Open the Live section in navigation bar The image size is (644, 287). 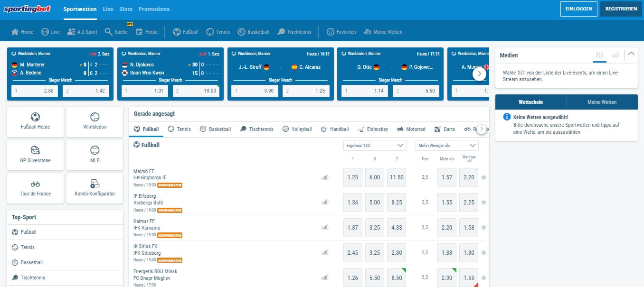tap(50, 32)
